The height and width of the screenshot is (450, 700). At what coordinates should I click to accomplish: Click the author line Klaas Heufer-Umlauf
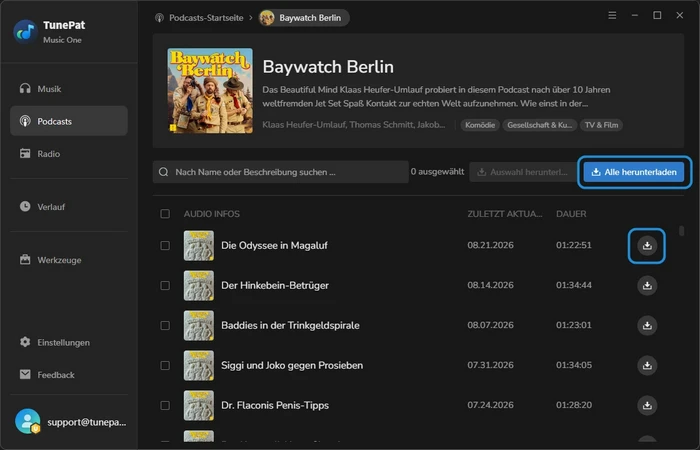click(354, 125)
